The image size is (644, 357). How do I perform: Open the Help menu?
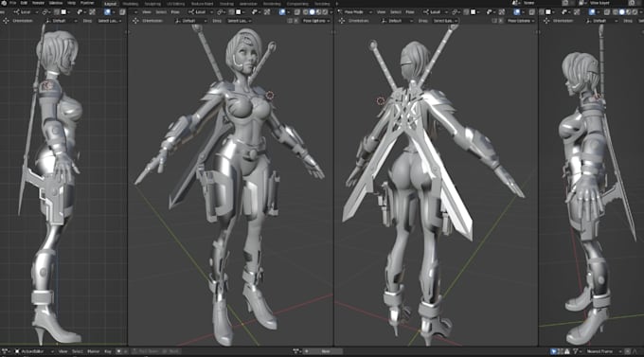(71, 3)
